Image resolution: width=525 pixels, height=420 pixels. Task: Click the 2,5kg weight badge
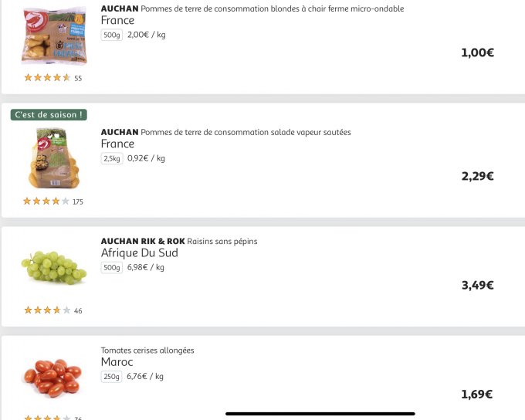[x=112, y=159]
